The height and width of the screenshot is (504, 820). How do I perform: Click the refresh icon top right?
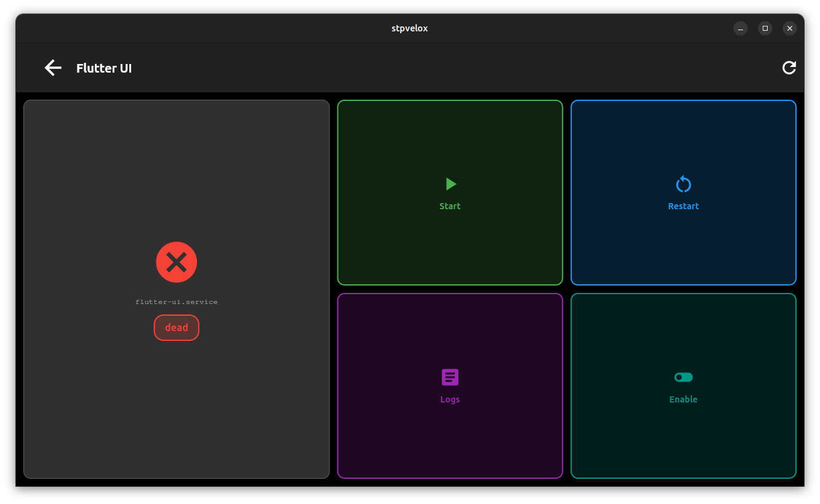pyautogui.click(x=789, y=68)
